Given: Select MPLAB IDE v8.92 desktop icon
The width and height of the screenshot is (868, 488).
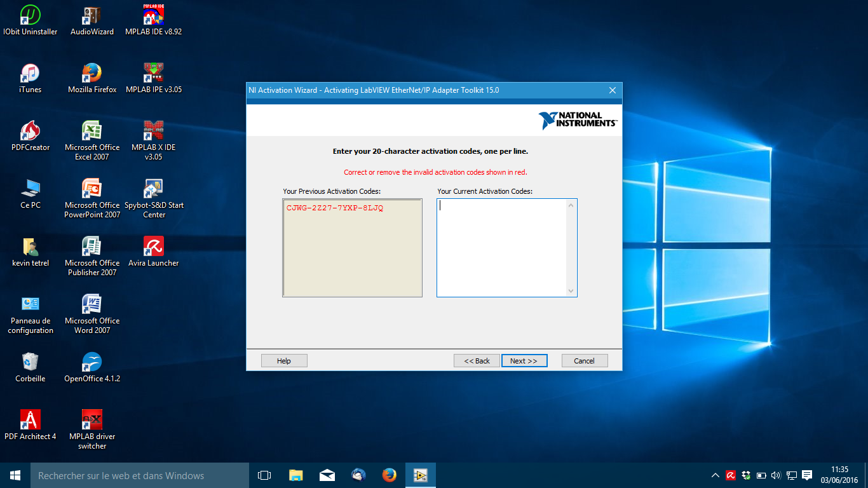Looking at the screenshot, I should click(154, 20).
